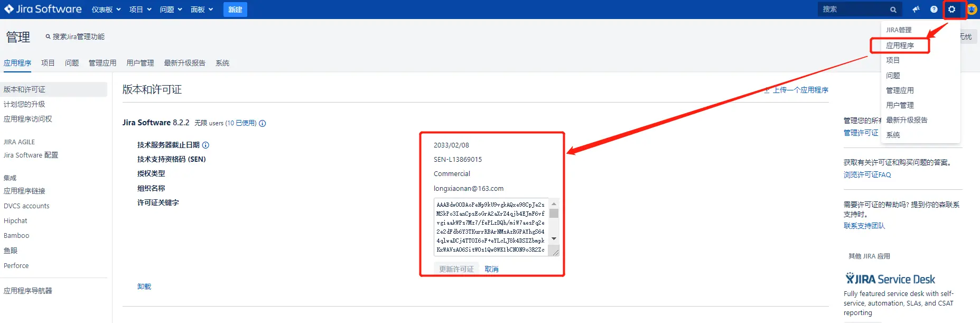
Task: Click license textarea scrollbar down arrow
Action: [554, 239]
